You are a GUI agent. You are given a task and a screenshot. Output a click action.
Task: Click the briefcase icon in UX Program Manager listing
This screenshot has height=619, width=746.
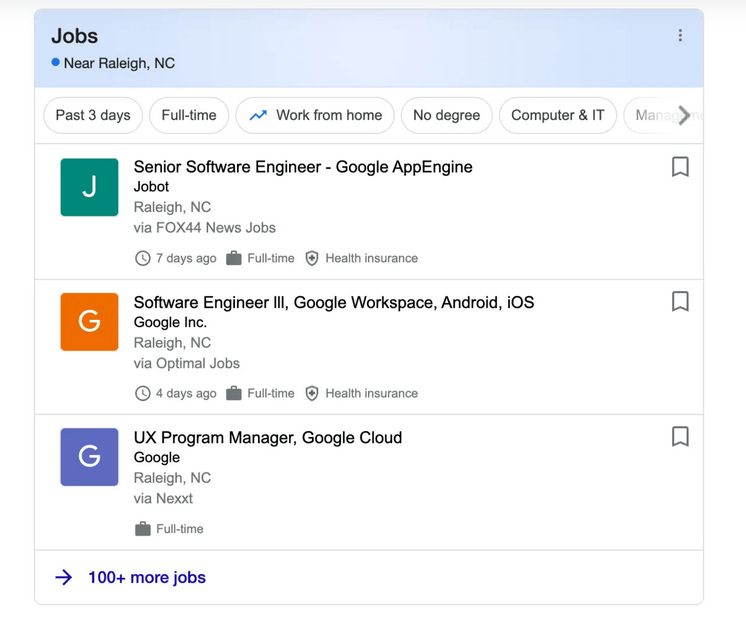[143, 529]
